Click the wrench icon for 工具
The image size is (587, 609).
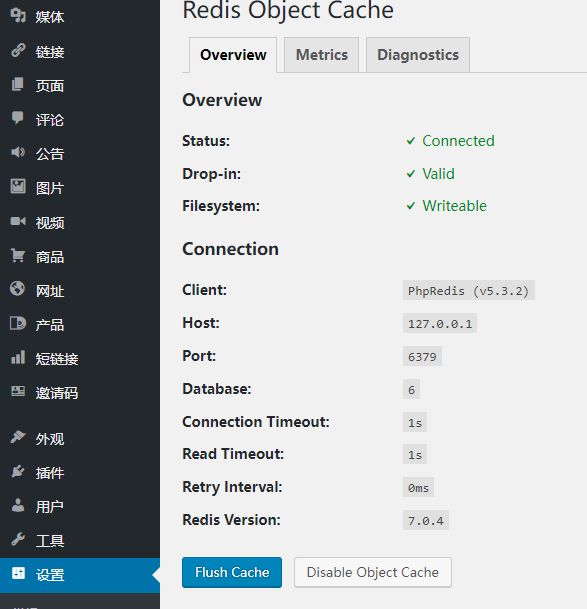click(18, 539)
